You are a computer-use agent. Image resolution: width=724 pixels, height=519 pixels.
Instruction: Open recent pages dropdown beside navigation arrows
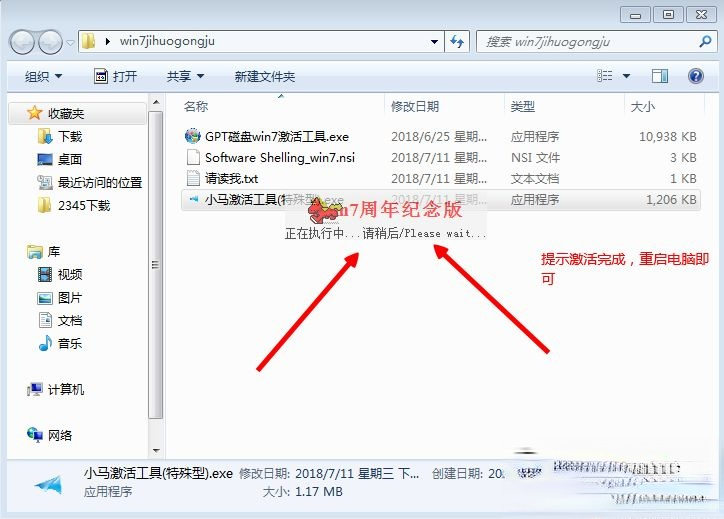tap(70, 42)
